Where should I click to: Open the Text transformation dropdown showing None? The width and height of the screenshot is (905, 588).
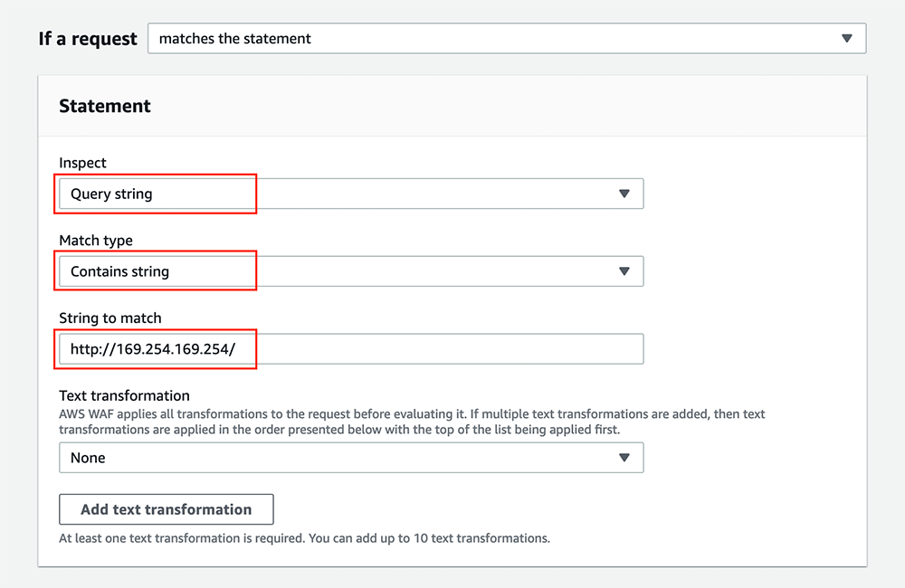pos(351,458)
